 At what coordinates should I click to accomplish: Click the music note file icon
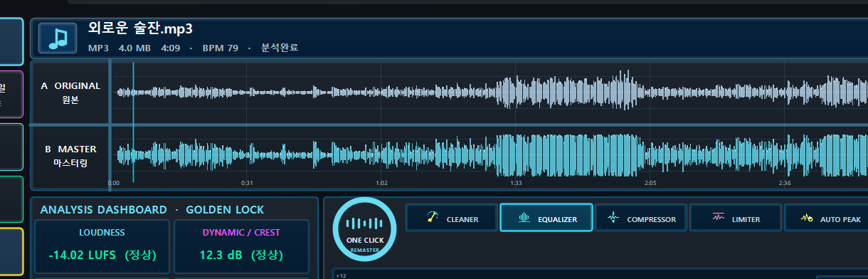58,38
